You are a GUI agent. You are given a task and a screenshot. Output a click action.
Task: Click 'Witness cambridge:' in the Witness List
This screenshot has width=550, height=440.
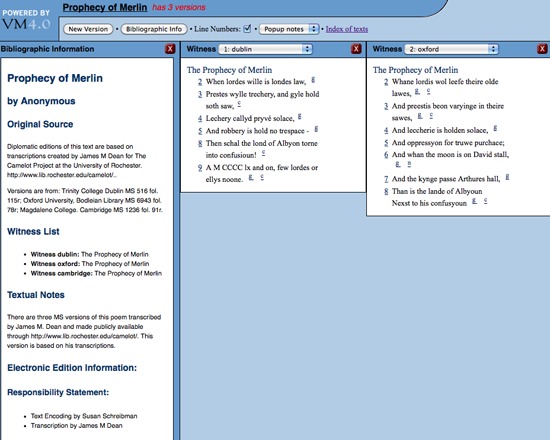coord(62,273)
